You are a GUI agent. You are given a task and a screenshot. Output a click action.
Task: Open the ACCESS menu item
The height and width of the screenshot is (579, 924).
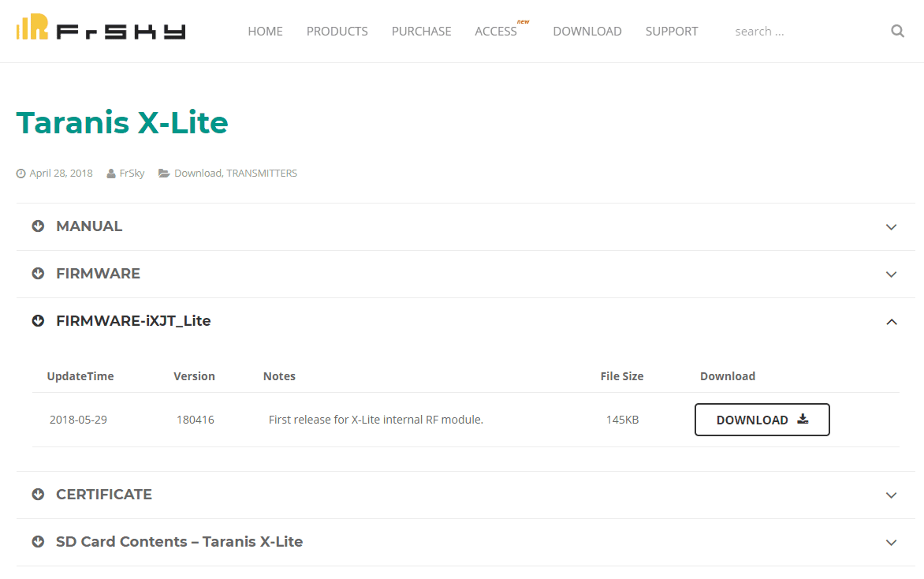pos(496,32)
